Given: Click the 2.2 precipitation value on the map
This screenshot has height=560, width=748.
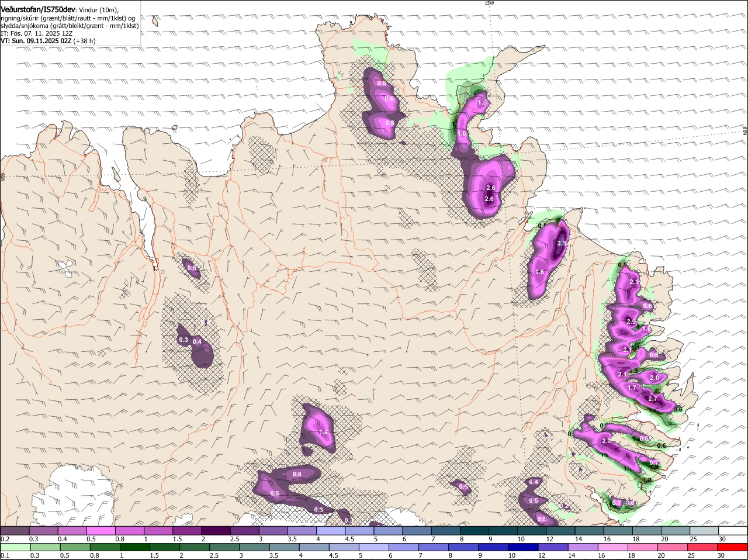Looking at the screenshot, I should [606, 441].
